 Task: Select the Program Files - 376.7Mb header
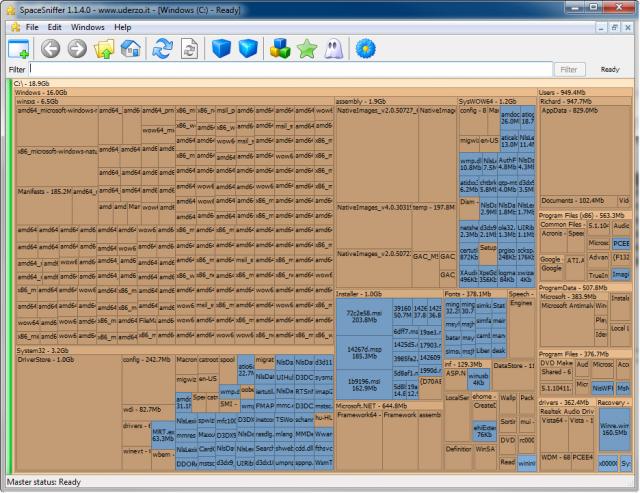coord(585,354)
